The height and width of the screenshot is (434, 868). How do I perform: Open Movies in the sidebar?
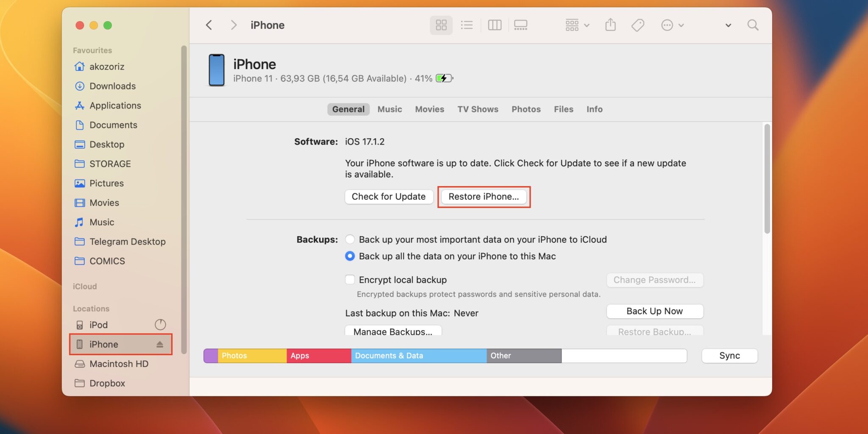pyautogui.click(x=104, y=203)
